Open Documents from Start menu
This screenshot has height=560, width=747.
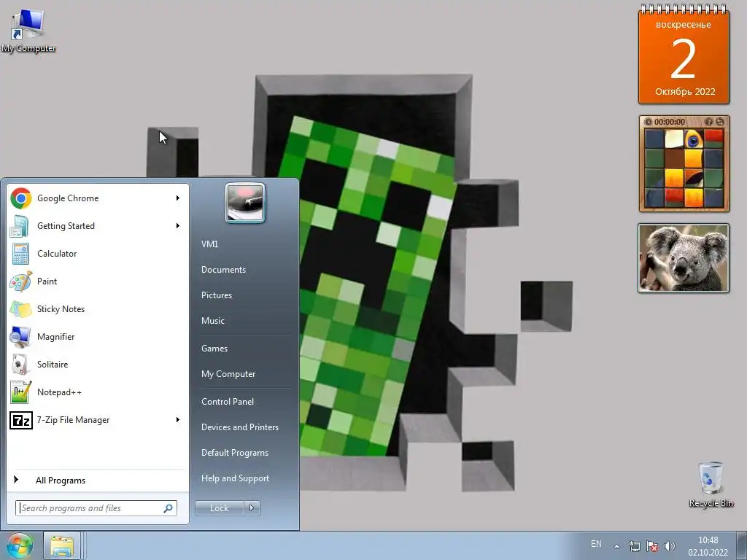[x=223, y=270]
